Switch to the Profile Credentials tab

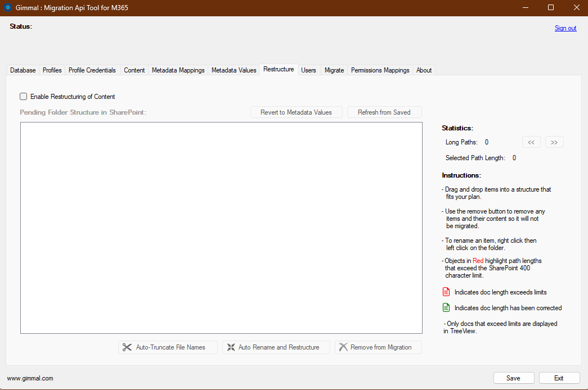tap(92, 70)
